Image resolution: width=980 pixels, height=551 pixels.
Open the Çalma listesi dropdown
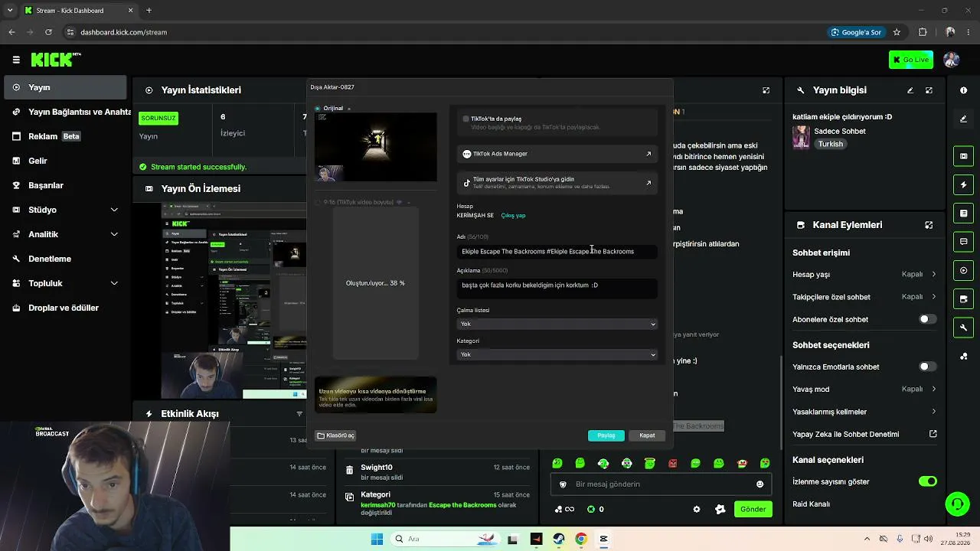click(x=557, y=324)
